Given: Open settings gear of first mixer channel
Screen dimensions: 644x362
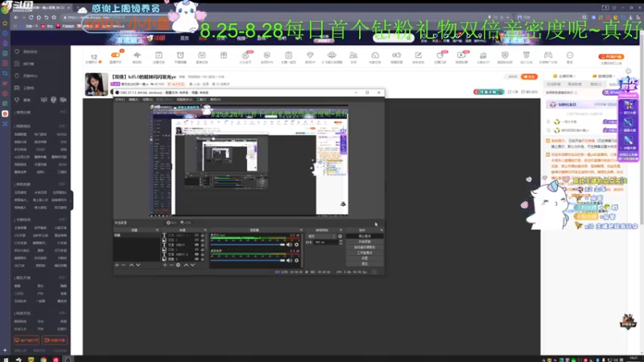Looking at the screenshot, I should click(296, 245).
